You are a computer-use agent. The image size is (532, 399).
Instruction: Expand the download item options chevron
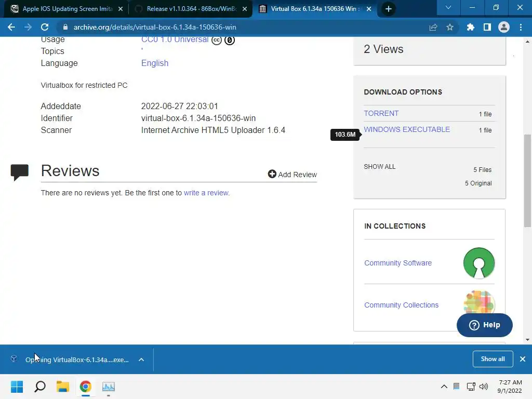pyautogui.click(x=141, y=360)
